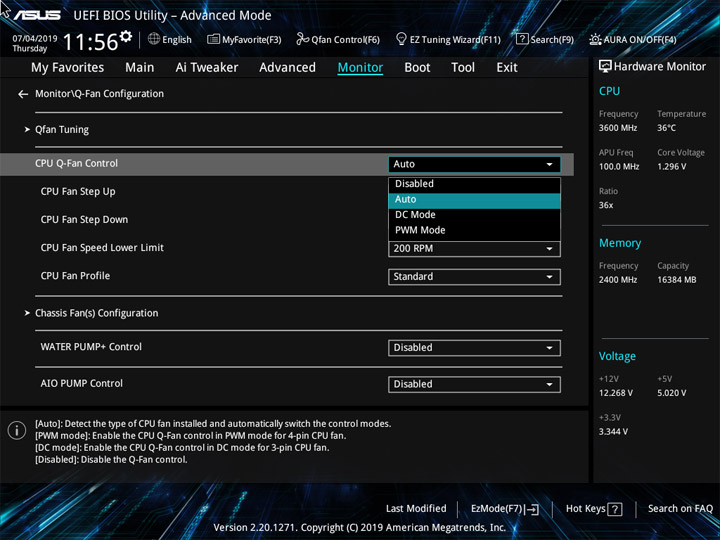Click the APU Freq value 100.0 MHz

619,167
